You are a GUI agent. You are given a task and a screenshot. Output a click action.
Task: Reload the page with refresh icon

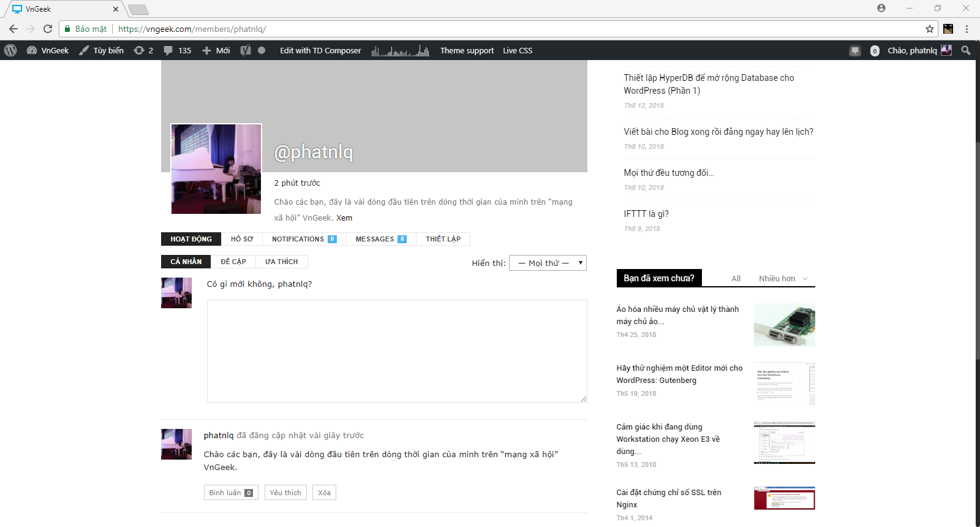[48, 29]
